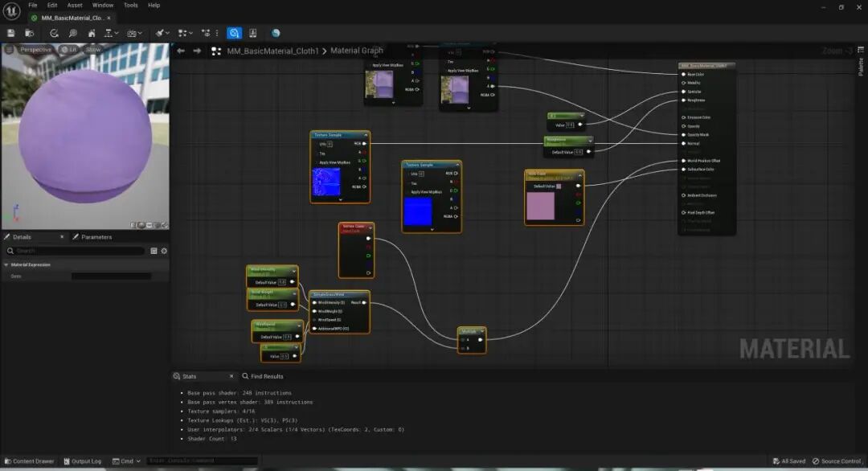The height and width of the screenshot is (471, 868).
Task: Click the Home toolbar icon
Action: point(92,33)
